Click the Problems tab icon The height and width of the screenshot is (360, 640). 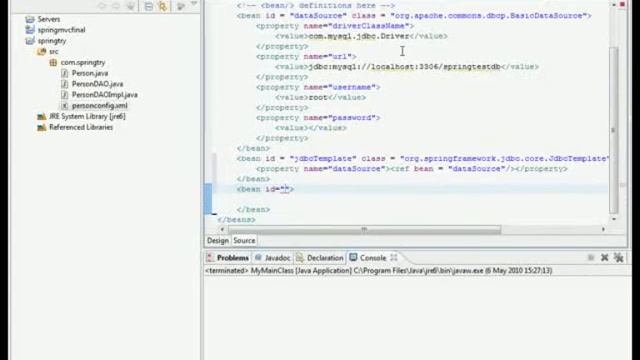click(210, 258)
